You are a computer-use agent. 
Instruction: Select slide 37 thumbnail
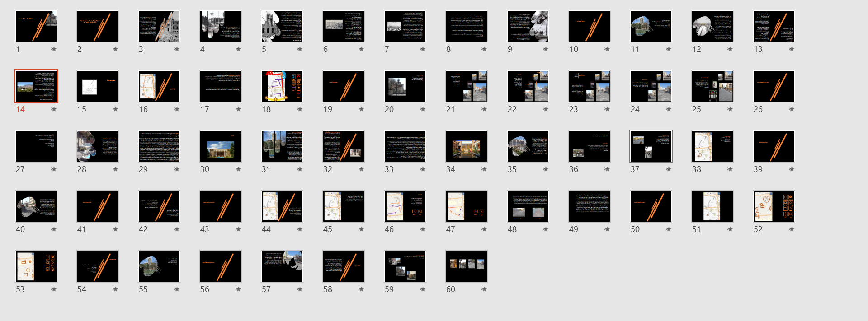(651, 146)
